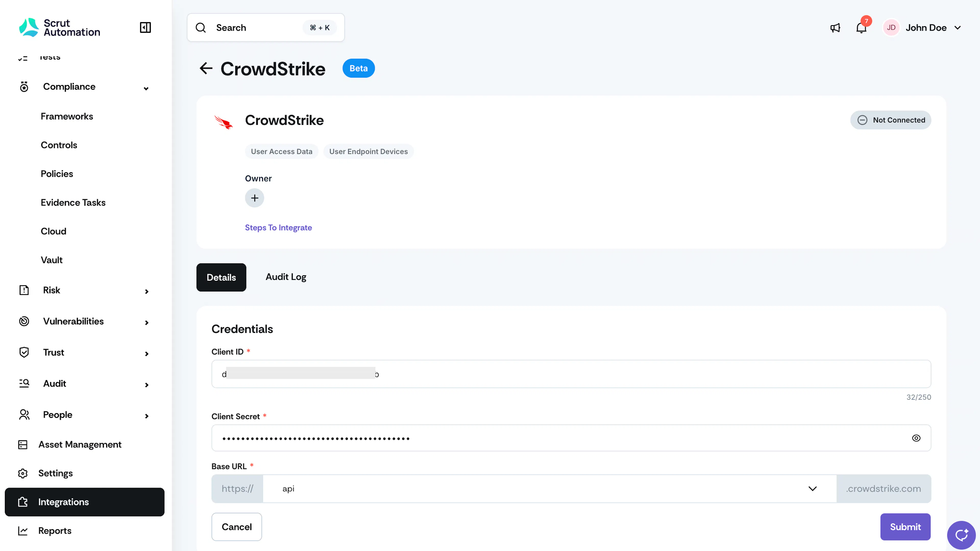Click the Scrut Automation logo

[60, 27]
